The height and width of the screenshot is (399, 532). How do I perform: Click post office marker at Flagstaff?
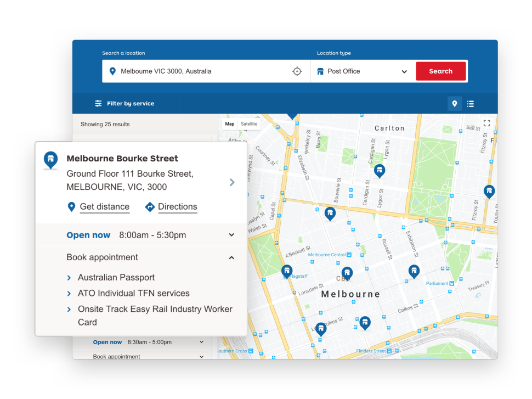(287, 271)
